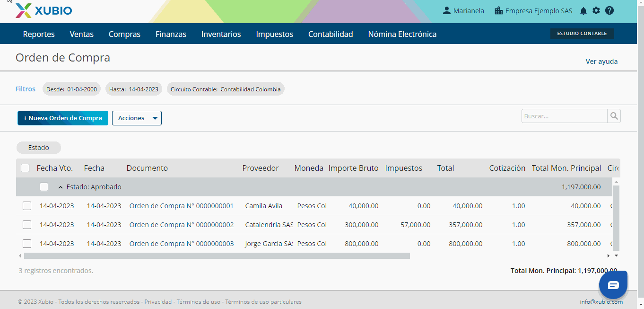Click the Empresa Ejemplo SAS company selector

[533, 11]
